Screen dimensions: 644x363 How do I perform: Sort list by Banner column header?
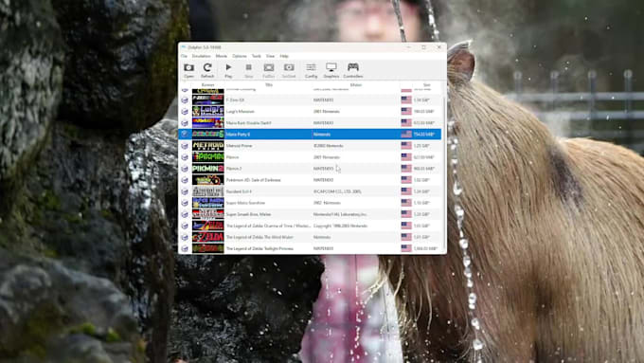[x=207, y=85]
